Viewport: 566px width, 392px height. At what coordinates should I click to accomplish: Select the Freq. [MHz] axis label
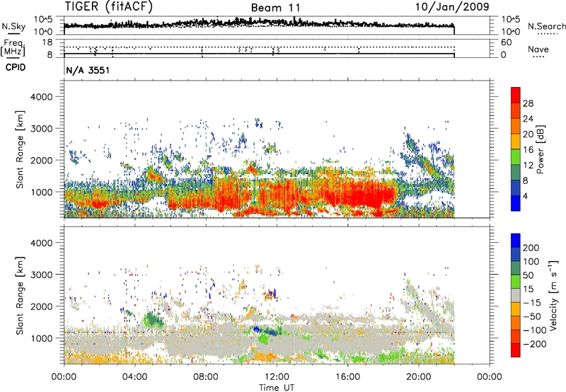coord(13,48)
